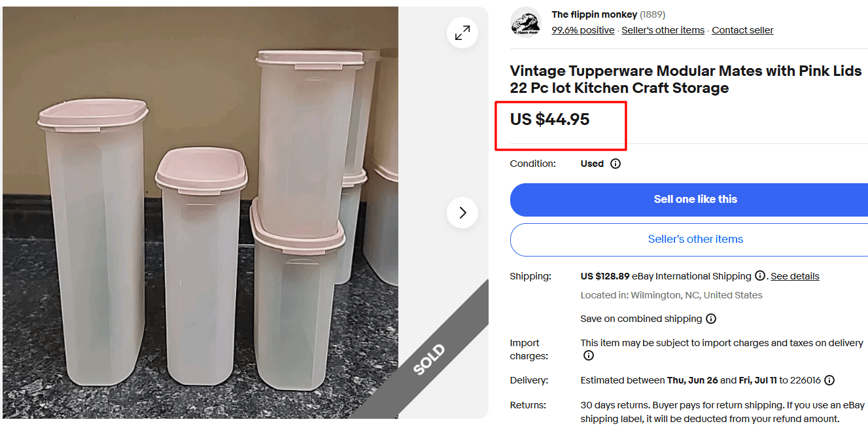Open the Seller's other items text link

coord(663,29)
